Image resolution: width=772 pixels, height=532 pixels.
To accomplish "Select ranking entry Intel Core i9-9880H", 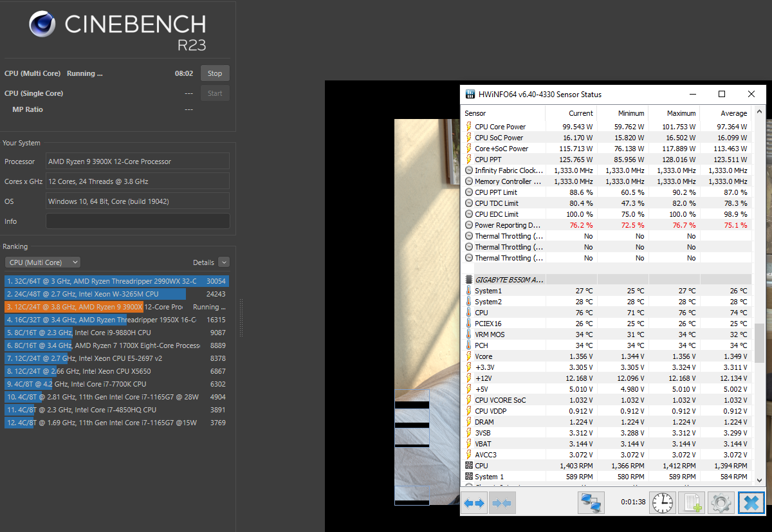I will click(116, 333).
